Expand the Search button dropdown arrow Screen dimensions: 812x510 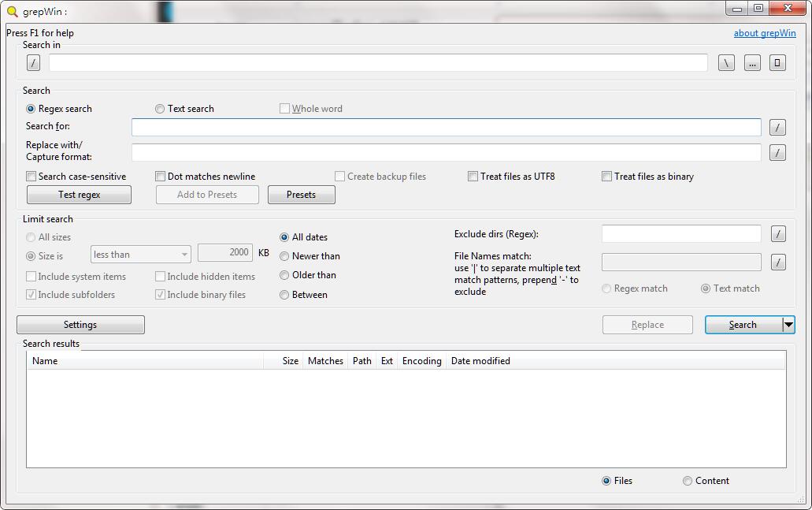click(788, 325)
